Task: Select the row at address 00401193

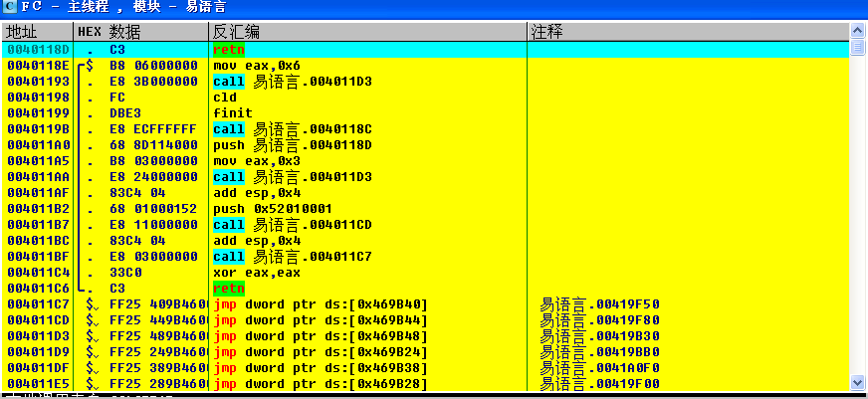Action: (x=425, y=82)
